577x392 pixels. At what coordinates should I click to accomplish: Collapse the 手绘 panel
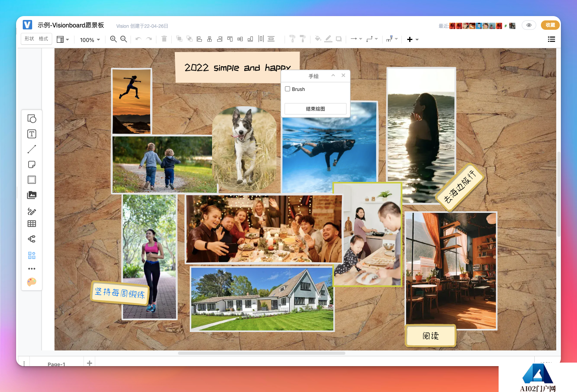tap(333, 75)
